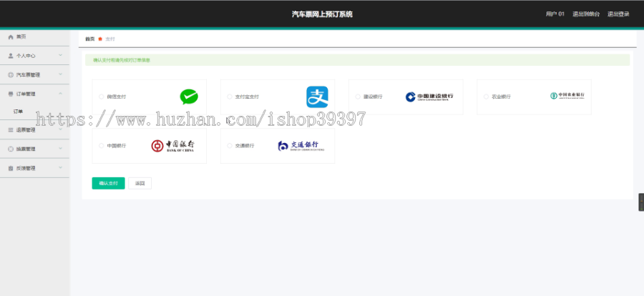This screenshot has width=644, height=296.
Task: Collapse the 订单管理 chevron
Action: [x=60, y=94]
